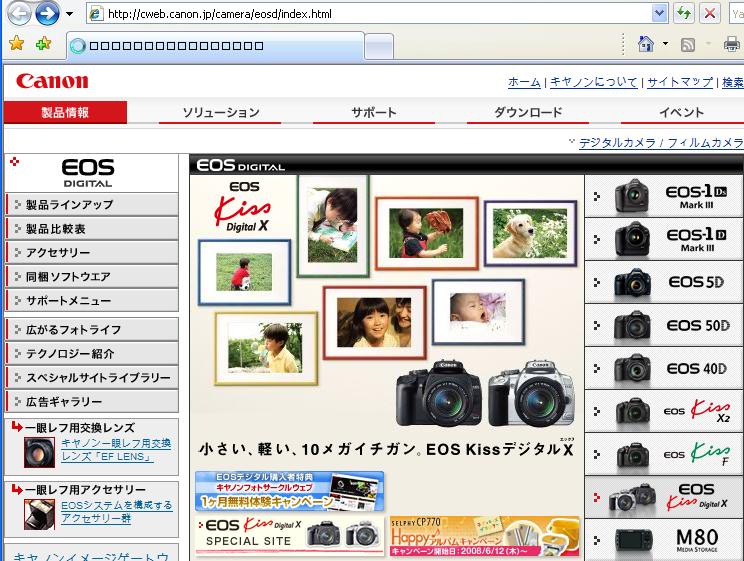Image resolution: width=744 pixels, height=561 pixels.
Task: Open 広がるフォトライフ in sidebar menu
Action: 92,329
